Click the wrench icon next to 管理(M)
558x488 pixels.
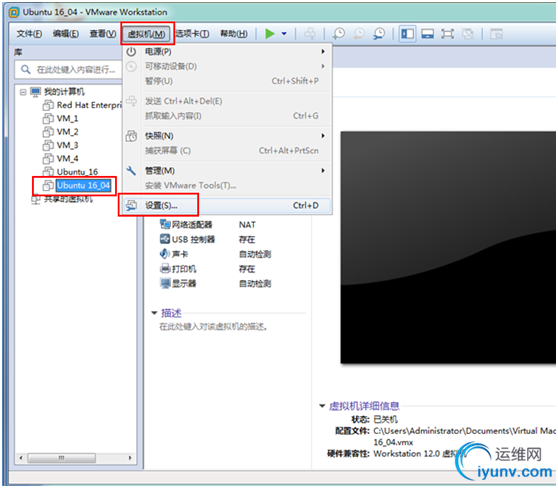point(131,171)
